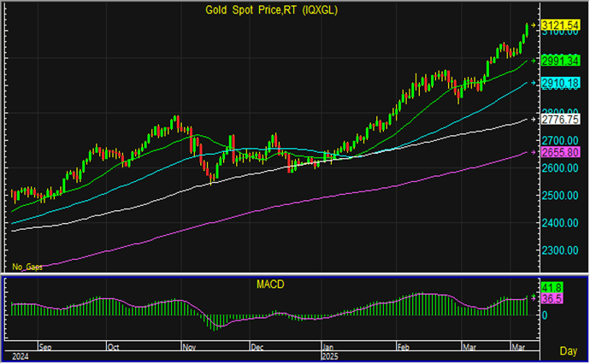This screenshot has height=364, width=590.
Task: Select the white 2776.75 moving average tag
Action: click(x=561, y=120)
